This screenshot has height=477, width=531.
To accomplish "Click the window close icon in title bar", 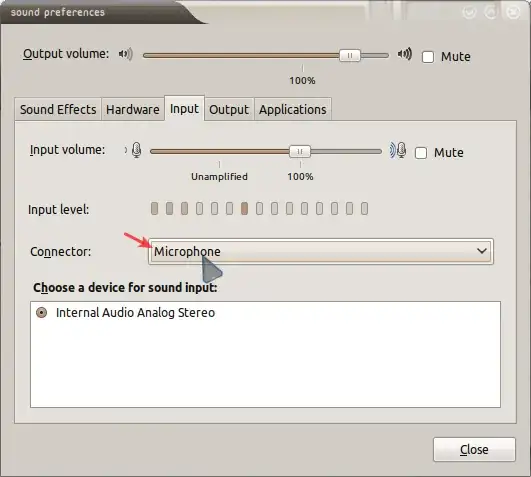I will 512,13.
